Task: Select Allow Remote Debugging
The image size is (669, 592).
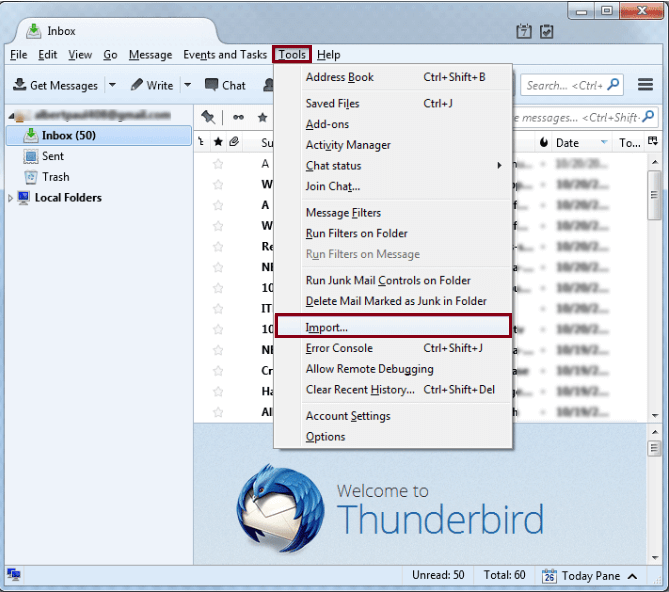Action: [393, 369]
